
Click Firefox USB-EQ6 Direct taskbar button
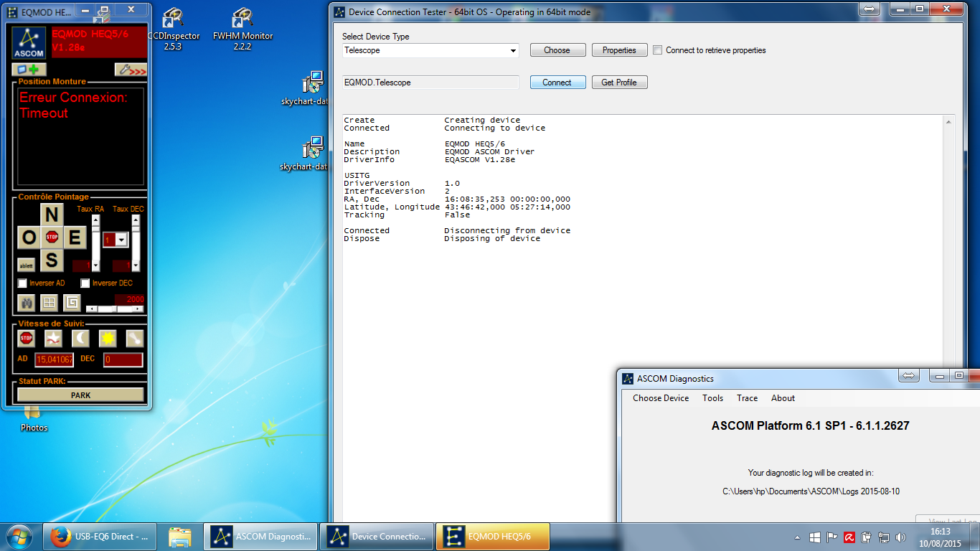pos(100,536)
